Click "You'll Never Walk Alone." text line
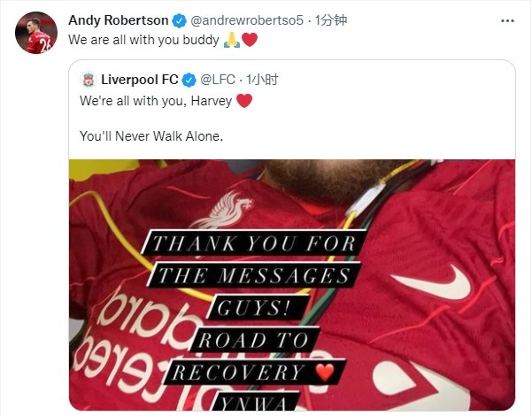Viewport: 532px width, 416px height. [x=151, y=136]
